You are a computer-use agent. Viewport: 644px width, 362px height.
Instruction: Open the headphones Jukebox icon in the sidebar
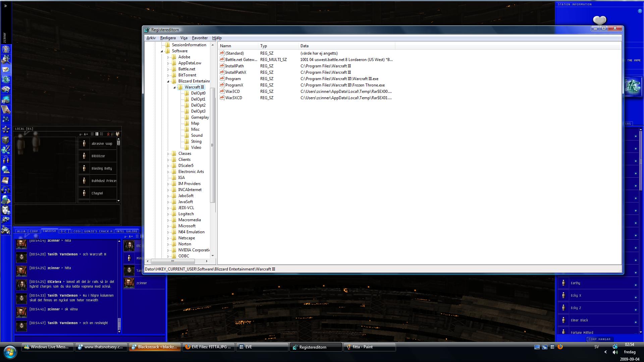click(x=6, y=190)
